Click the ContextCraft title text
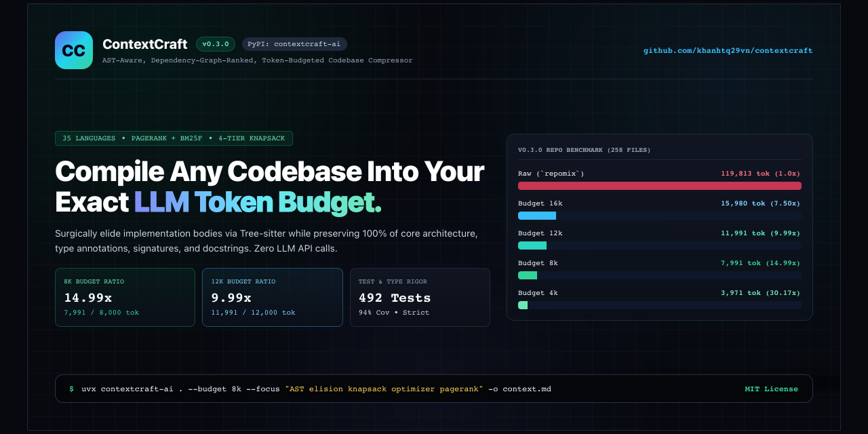This screenshot has width=868, height=434. point(145,44)
